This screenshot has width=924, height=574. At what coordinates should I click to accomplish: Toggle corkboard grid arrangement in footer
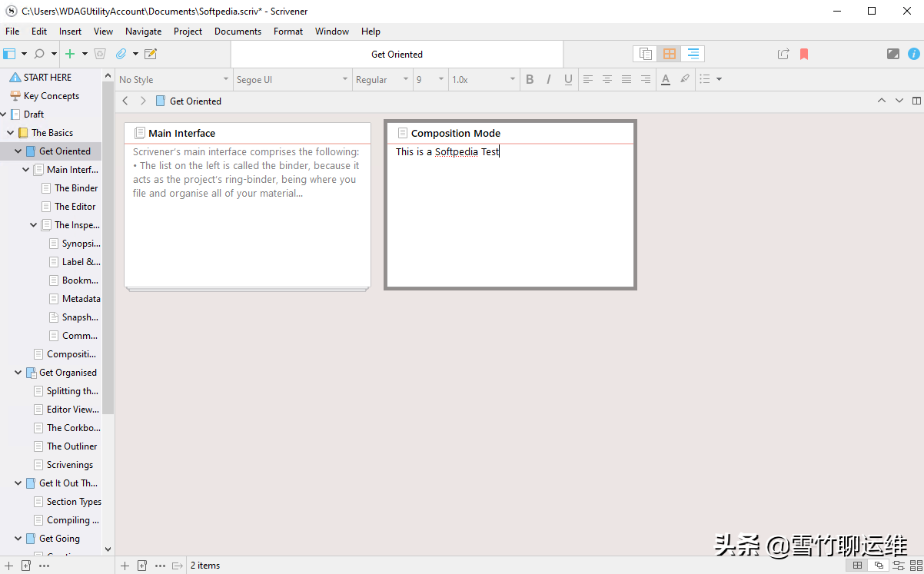[x=858, y=566]
